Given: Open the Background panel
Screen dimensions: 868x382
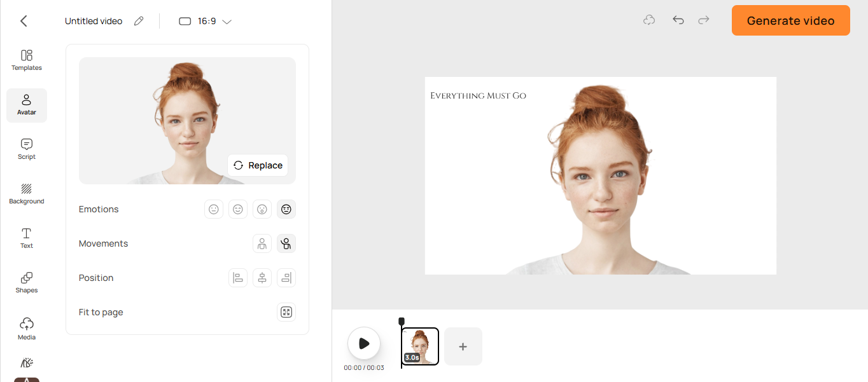Looking at the screenshot, I should tap(26, 194).
